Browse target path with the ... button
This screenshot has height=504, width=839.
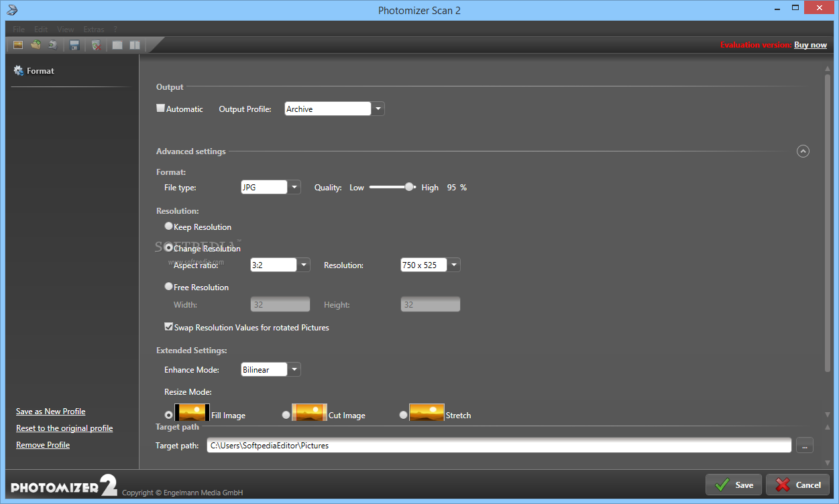pyautogui.click(x=805, y=445)
